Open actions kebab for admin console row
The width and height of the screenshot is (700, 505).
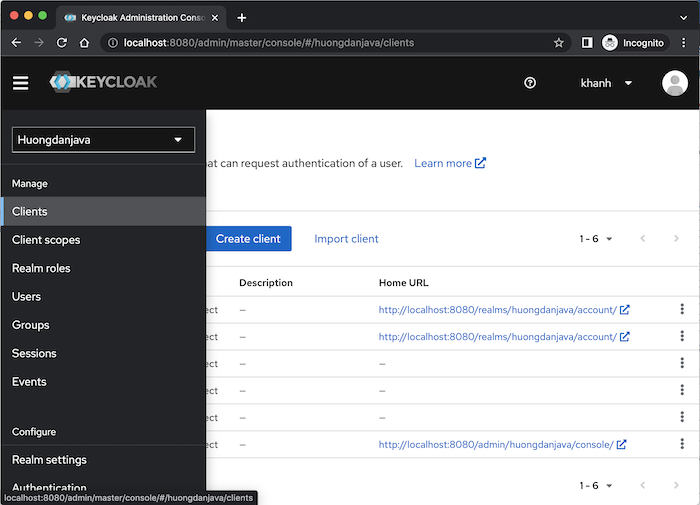tap(682, 444)
